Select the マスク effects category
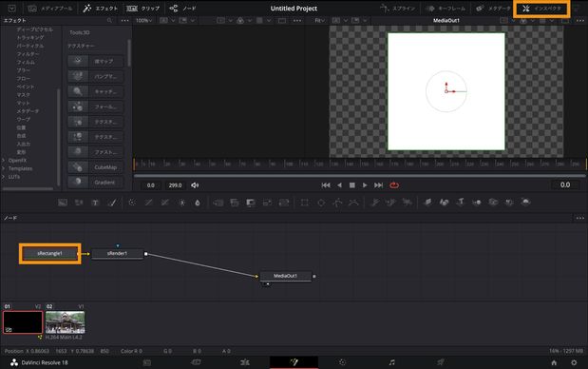The height and width of the screenshot is (369, 588). 23,95
